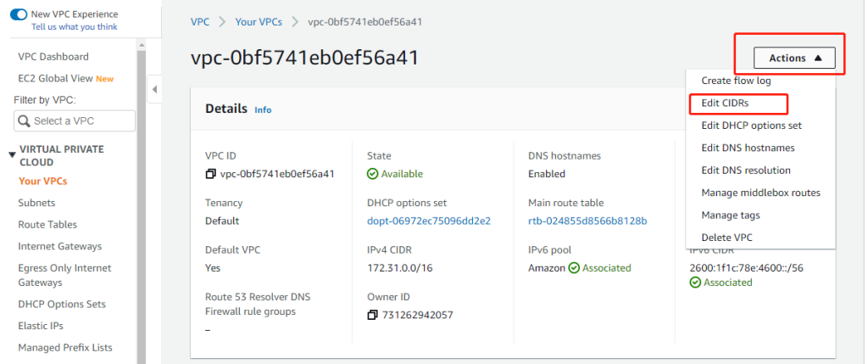This screenshot has height=364, width=868.
Task: Open main route table rtb-024855d8566b8128b link
Action: 587,221
